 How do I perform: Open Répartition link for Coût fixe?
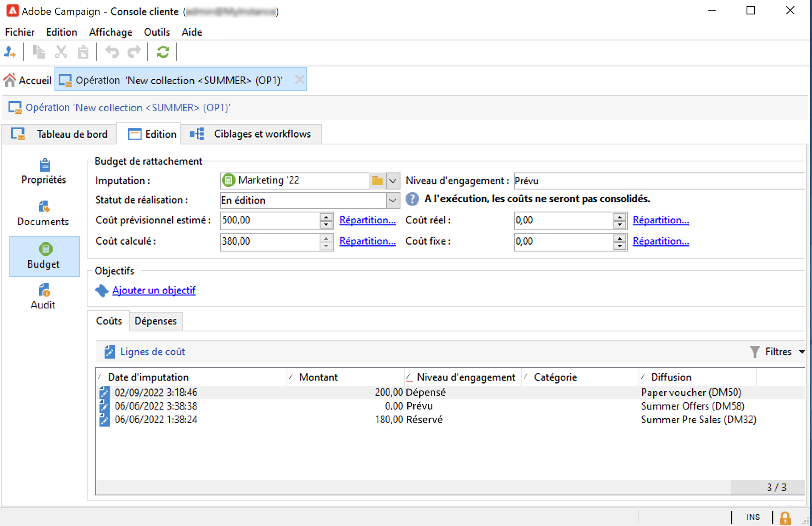tap(661, 241)
